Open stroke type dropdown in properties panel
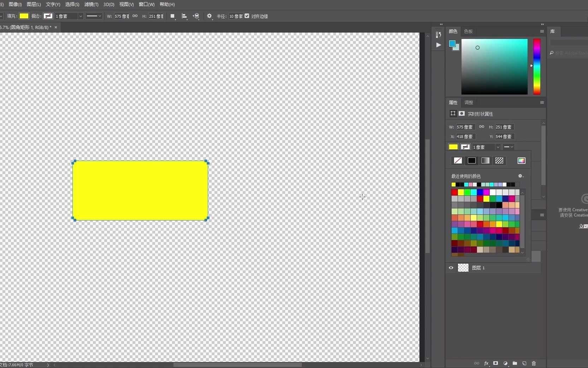This screenshot has width=588, height=368. click(508, 147)
